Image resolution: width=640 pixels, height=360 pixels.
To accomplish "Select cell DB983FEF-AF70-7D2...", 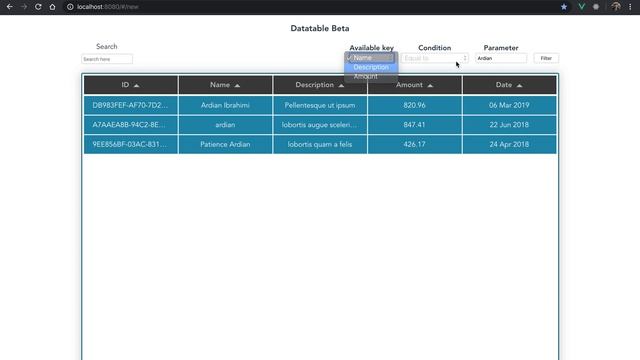I will point(131,105).
